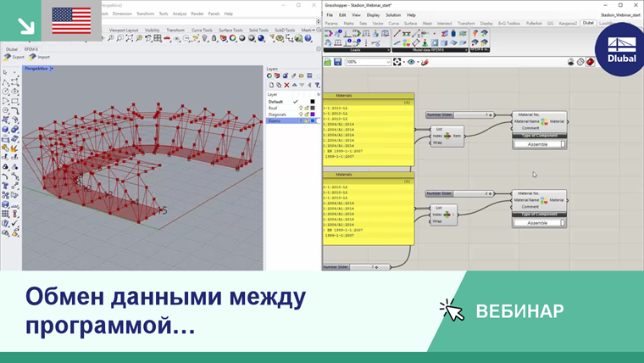This screenshot has height=363, width=644.
Task: Move layer up with blue triangle icon
Action: 295,85
